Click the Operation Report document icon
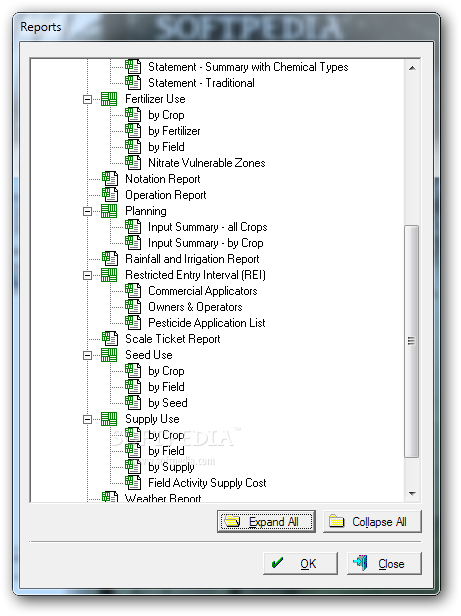 coord(110,195)
